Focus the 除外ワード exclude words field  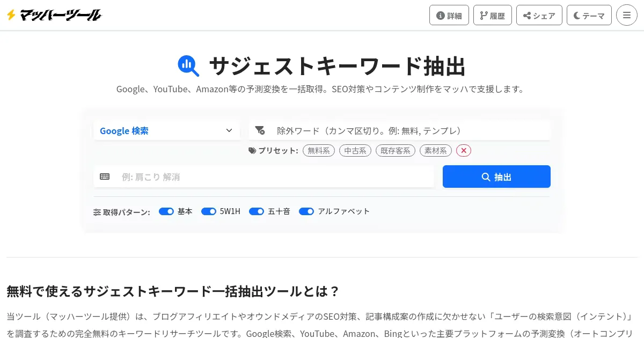pyautogui.click(x=408, y=130)
